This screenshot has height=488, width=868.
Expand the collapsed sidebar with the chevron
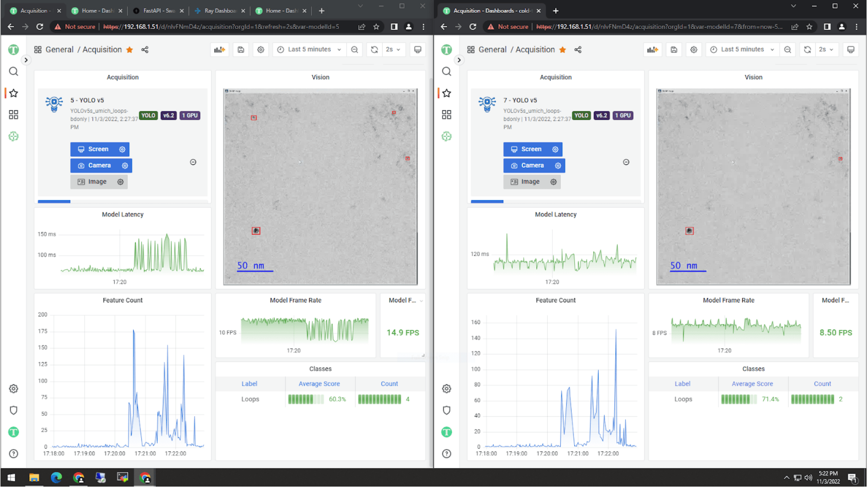click(26, 60)
